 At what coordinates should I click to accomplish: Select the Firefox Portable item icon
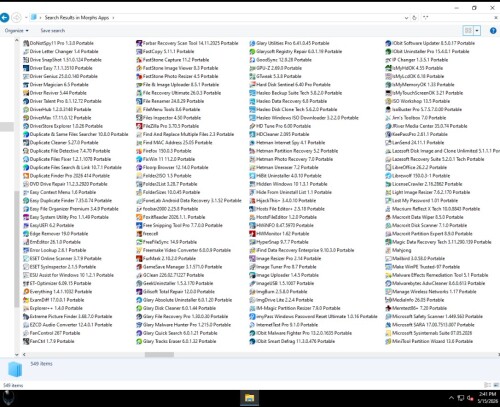click(139, 151)
